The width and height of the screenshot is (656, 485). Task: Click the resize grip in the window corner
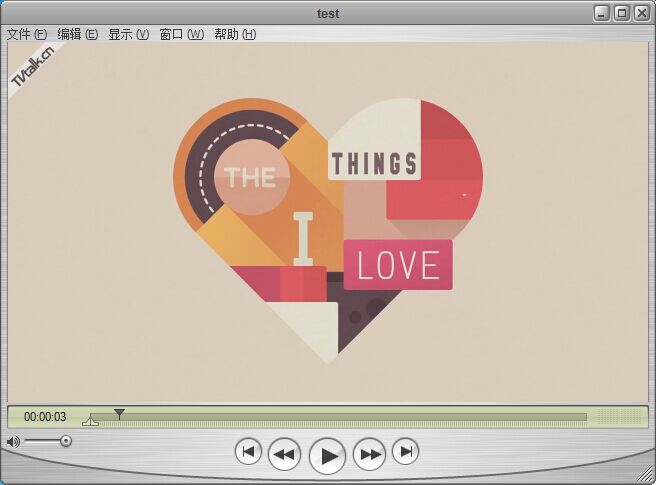pyautogui.click(x=646, y=475)
